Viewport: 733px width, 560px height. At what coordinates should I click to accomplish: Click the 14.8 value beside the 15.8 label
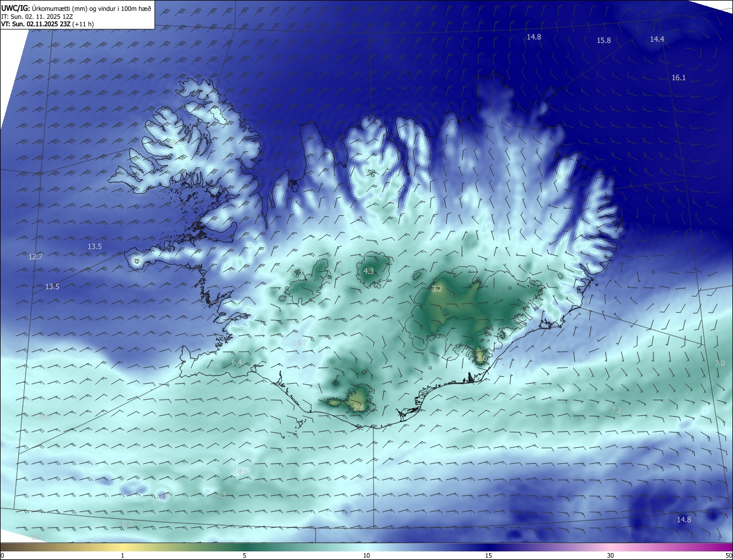pos(534,37)
